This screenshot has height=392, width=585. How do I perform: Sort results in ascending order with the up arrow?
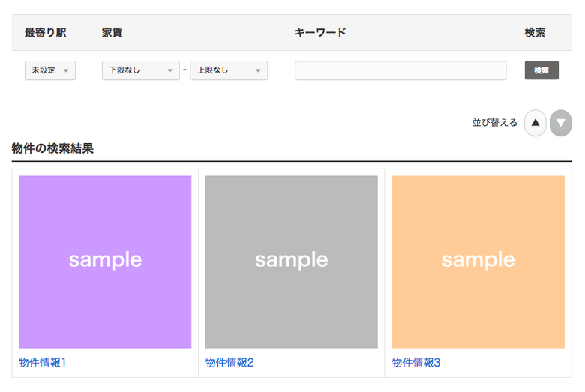click(535, 123)
